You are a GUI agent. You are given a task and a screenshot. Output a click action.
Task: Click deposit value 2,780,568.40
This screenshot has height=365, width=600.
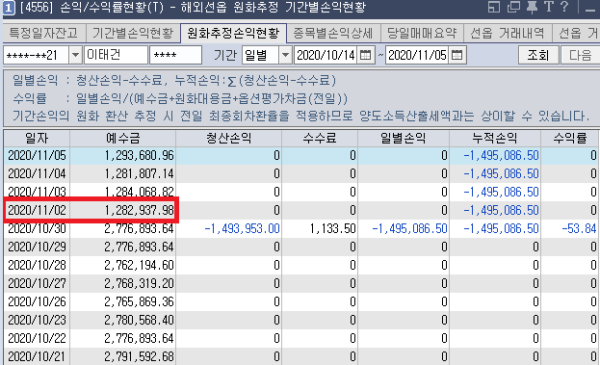pyautogui.click(x=139, y=320)
